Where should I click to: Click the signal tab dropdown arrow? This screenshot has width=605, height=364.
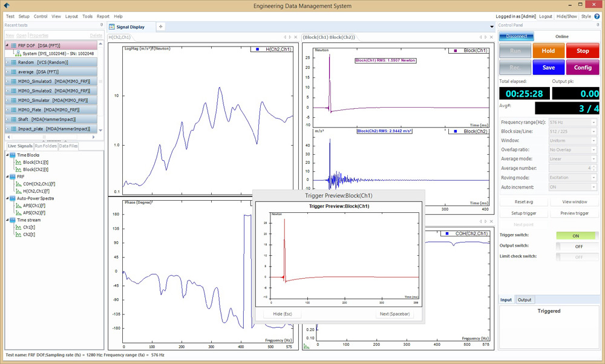click(492, 27)
